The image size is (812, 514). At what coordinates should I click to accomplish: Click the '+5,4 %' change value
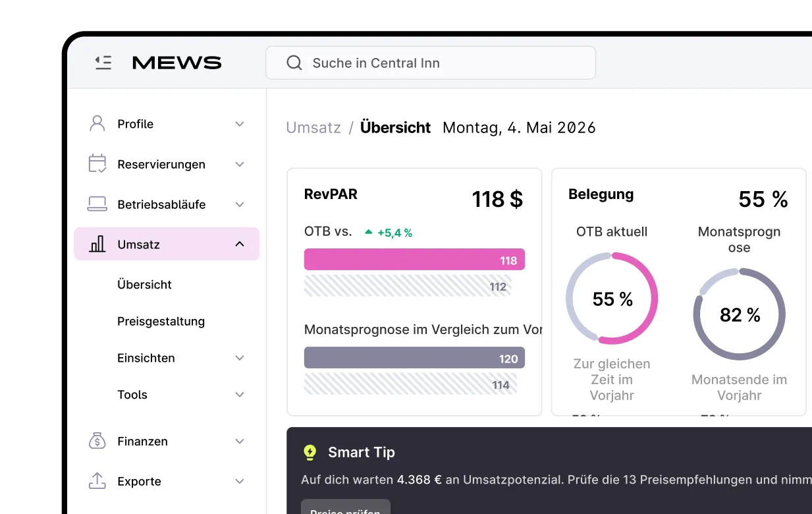point(394,233)
